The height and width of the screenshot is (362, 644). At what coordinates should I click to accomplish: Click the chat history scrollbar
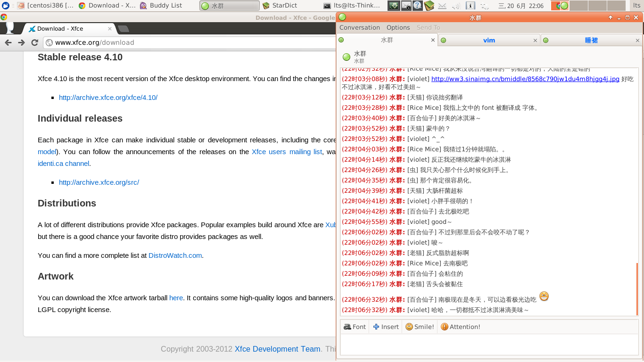[x=637, y=289]
